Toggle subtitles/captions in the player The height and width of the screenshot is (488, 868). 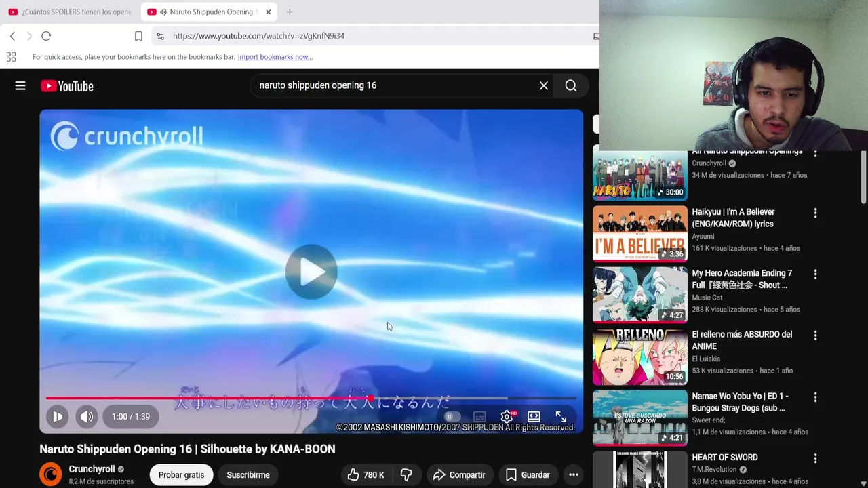[479, 417]
